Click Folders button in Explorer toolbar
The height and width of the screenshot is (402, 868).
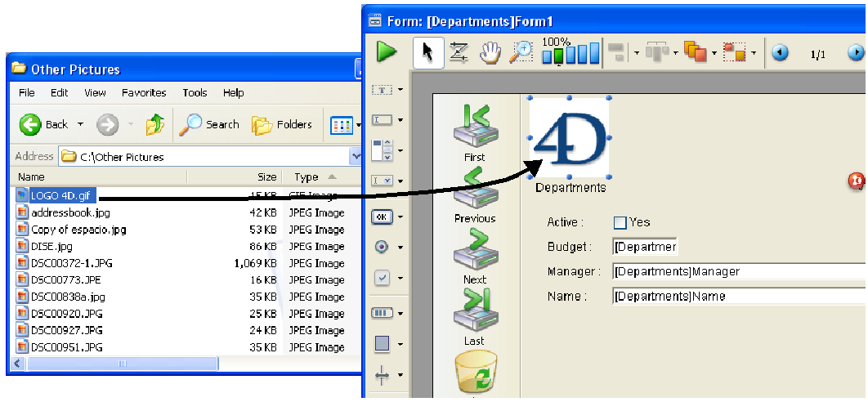(282, 124)
